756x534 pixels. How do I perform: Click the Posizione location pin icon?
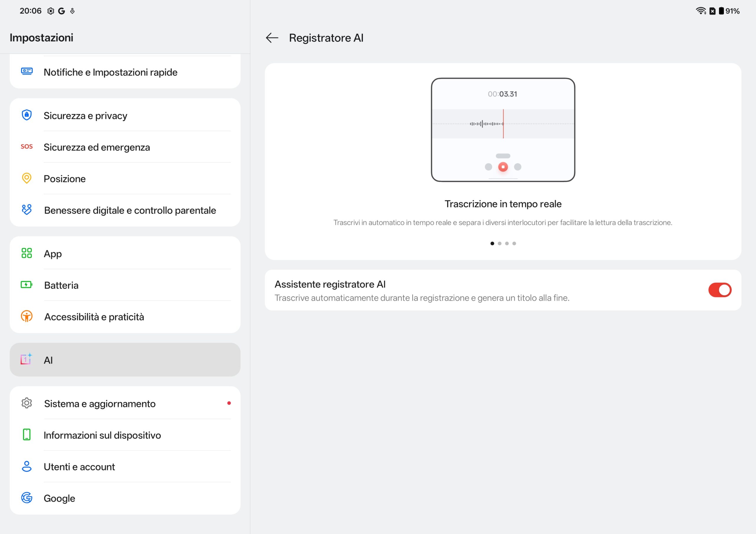[x=27, y=178]
